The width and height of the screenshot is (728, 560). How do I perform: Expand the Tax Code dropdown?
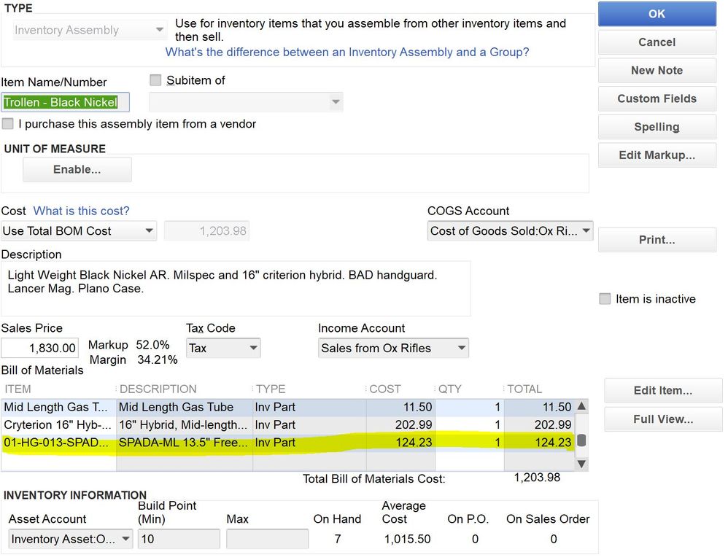coord(252,349)
